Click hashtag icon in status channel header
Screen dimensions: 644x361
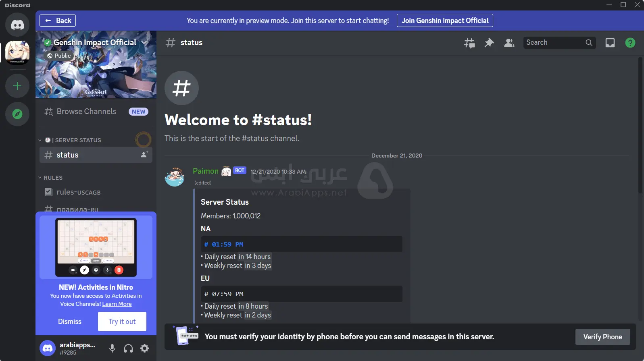[171, 43]
